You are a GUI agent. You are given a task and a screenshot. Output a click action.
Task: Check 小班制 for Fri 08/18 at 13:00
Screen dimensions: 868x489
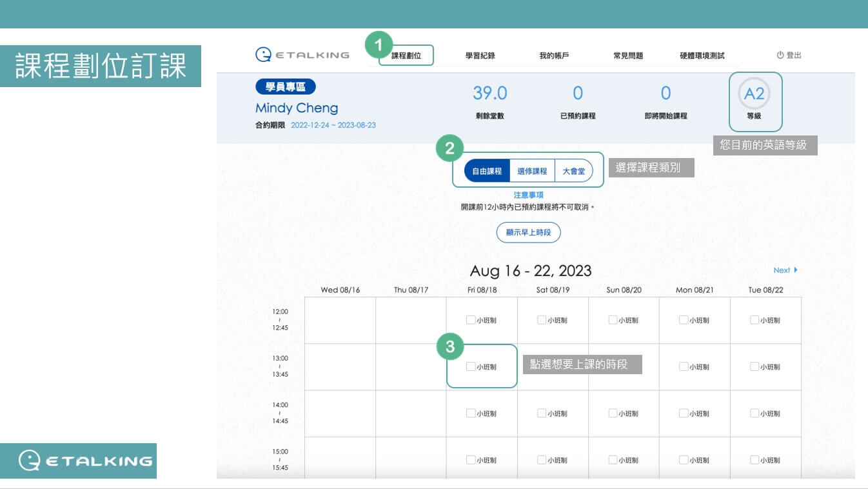click(x=471, y=366)
